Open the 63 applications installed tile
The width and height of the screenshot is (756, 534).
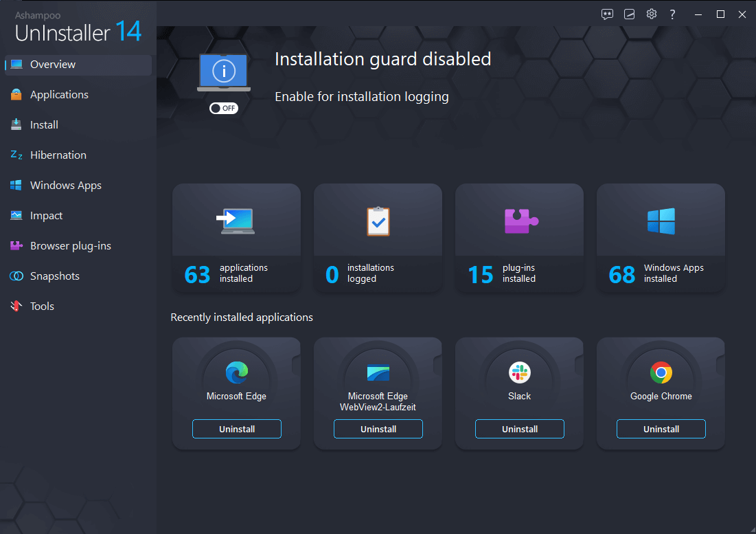236,238
